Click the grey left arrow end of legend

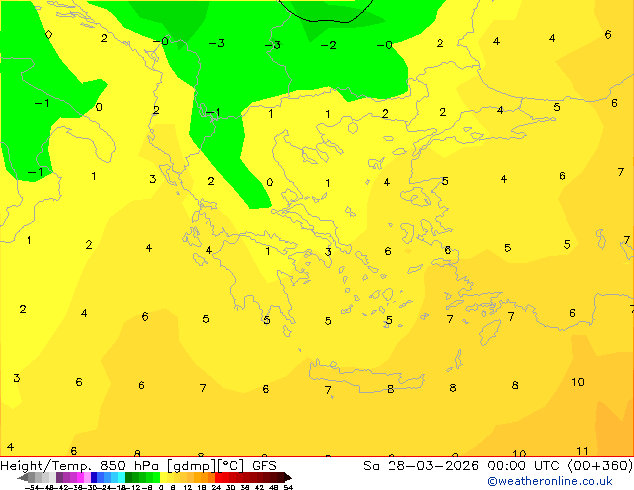click(x=23, y=477)
